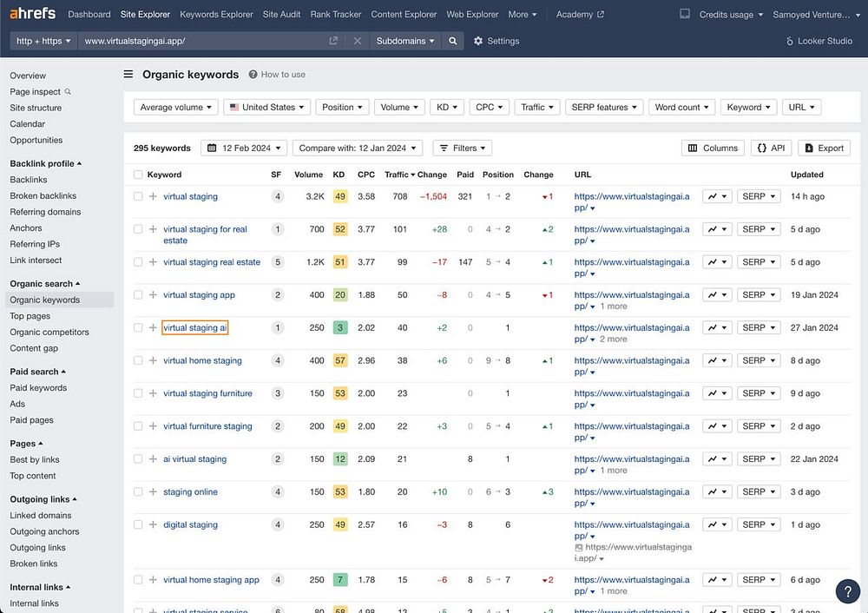Click the search magnifier button beside Subdomains

pos(452,41)
